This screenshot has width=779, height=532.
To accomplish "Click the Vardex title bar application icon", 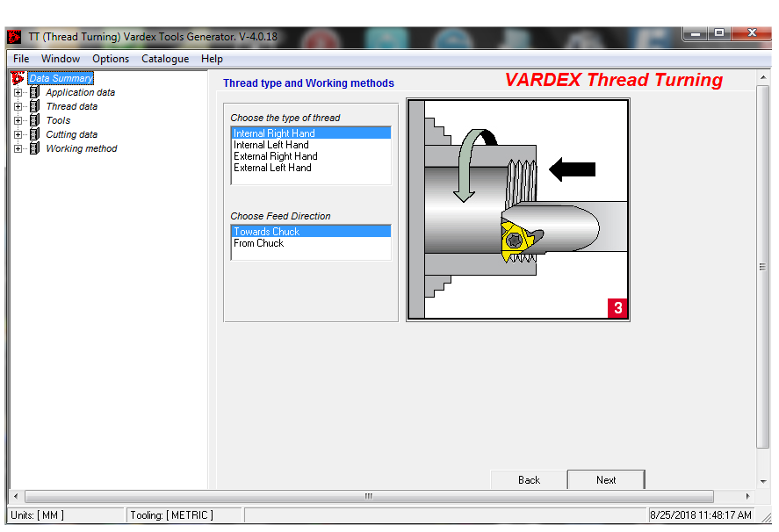I will [x=13, y=36].
